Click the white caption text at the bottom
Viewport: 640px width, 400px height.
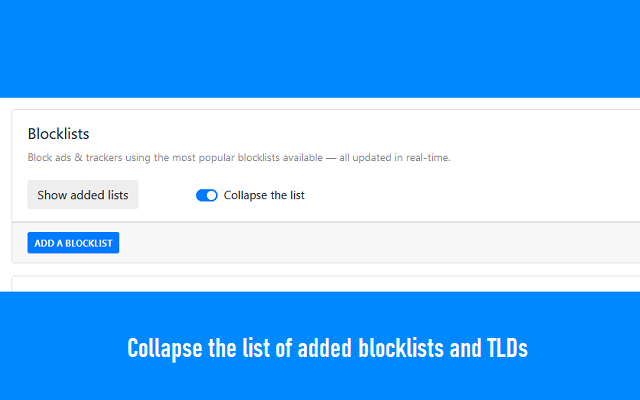pos(327,349)
